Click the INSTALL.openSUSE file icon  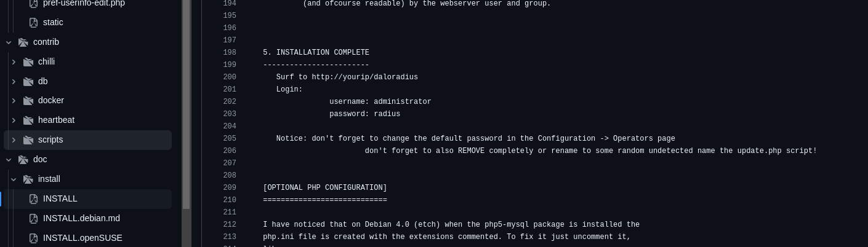[34, 238]
